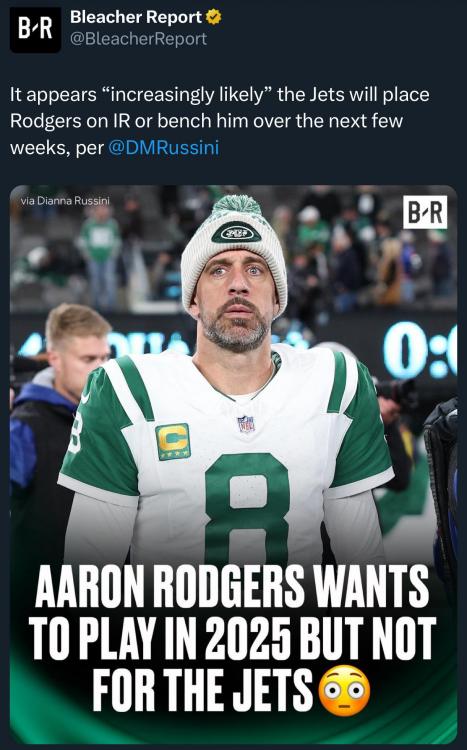Screen dimensions: 467x750
Task: Open the @BleacherReport handle
Action: [x=139, y=39]
